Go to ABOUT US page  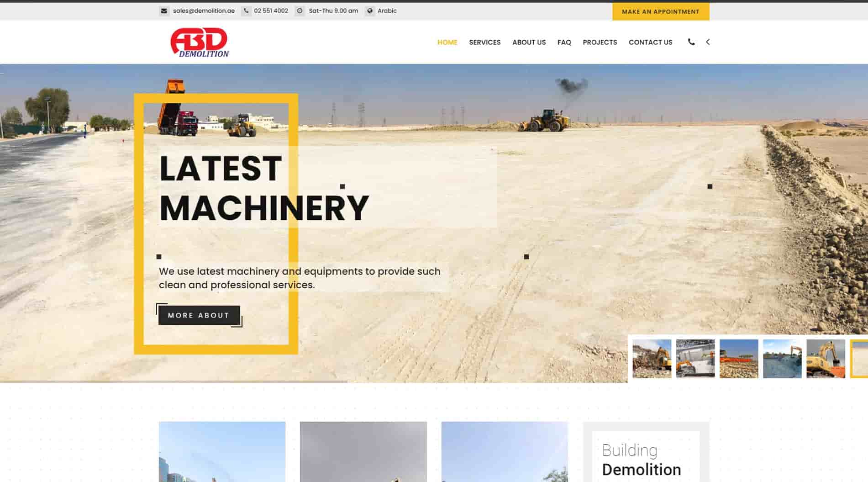(x=529, y=42)
